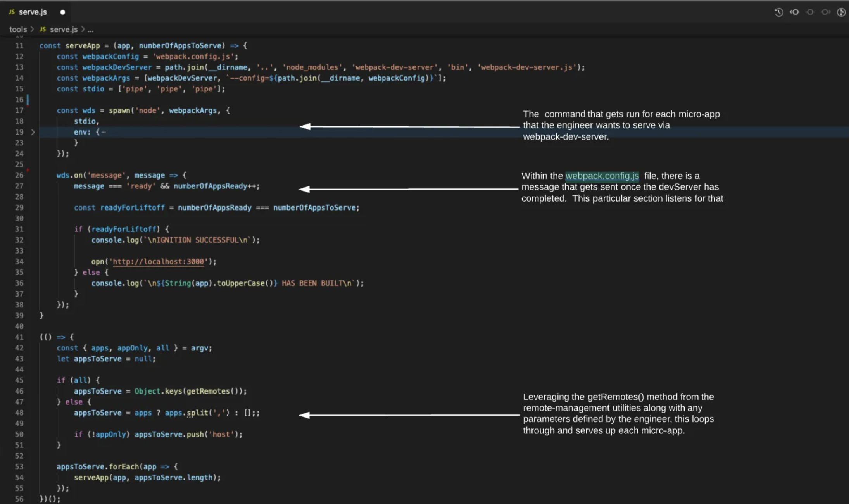
Task: Click 'webpackDevServer' variable name on line 13
Action: point(117,67)
